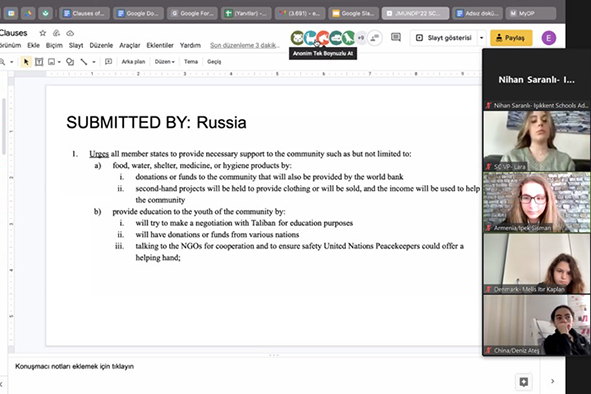
Task: Open the Tema theme panel
Action: point(191,62)
